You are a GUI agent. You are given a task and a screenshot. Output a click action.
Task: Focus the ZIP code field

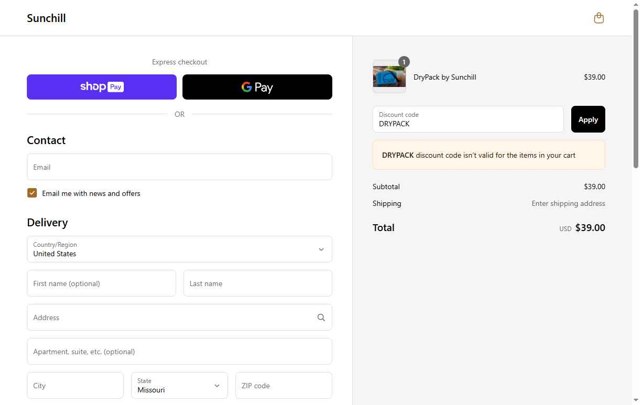[x=284, y=385]
